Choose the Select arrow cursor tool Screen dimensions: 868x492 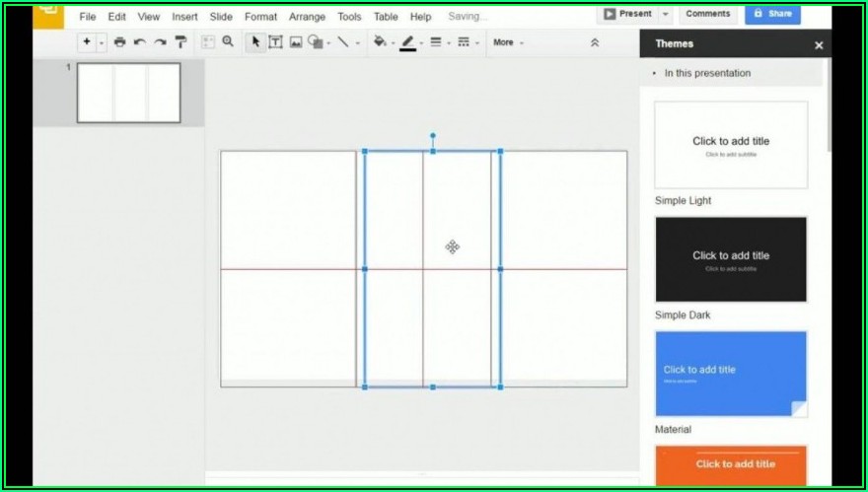pos(255,41)
